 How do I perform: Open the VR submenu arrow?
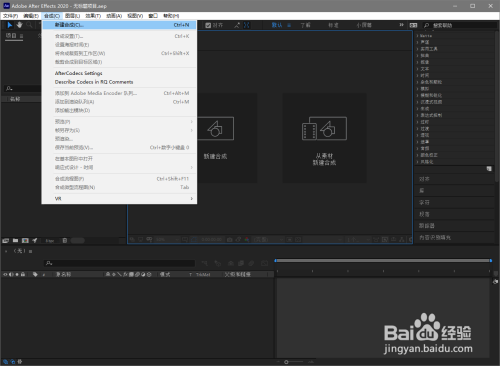192,199
